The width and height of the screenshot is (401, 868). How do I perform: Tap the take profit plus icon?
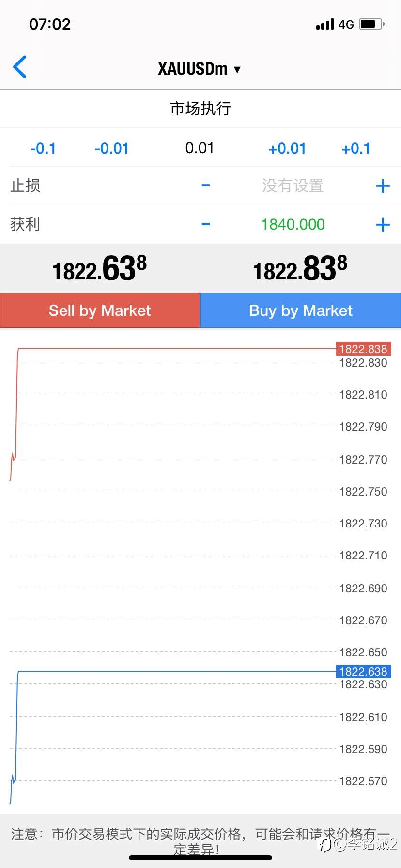383,224
